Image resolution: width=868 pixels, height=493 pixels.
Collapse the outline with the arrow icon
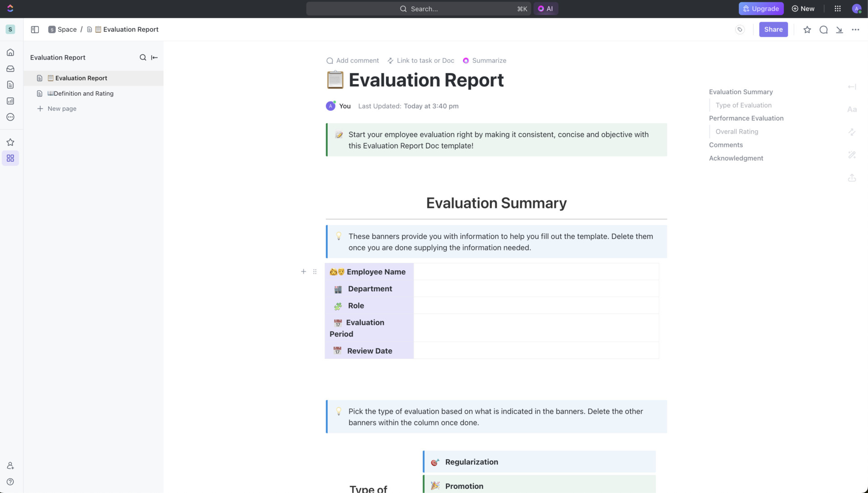pos(853,86)
